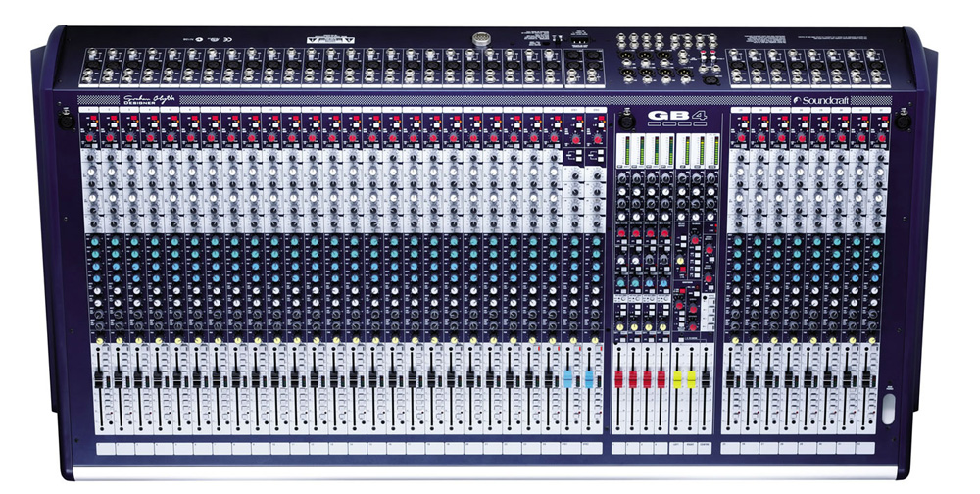This screenshot has width=980, height=494.
Task: Click the headphone jack at the console's right edge
Action: pos(888,411)
